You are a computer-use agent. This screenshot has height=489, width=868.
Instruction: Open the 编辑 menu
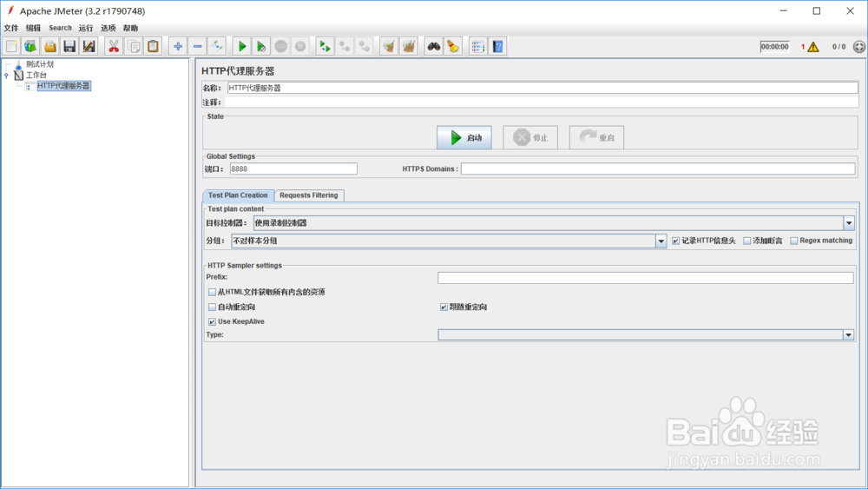pos(33,28)
